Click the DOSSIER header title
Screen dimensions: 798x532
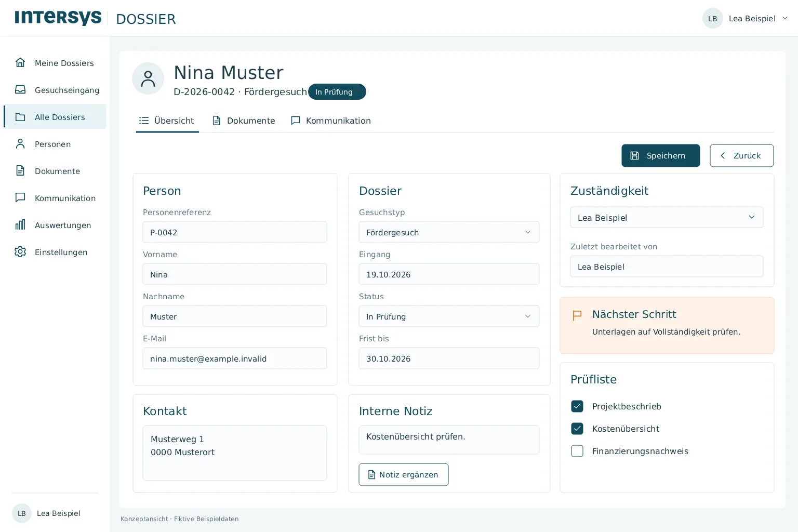click(146, 19)
